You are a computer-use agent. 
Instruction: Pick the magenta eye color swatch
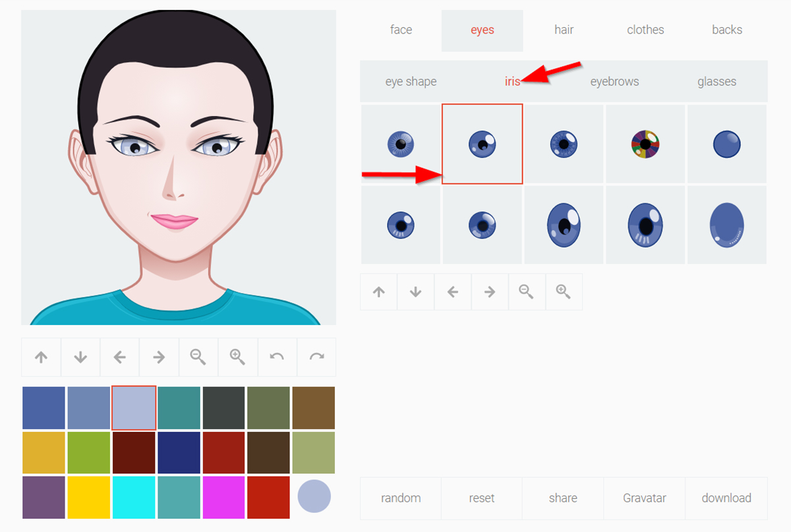[223, 497]
